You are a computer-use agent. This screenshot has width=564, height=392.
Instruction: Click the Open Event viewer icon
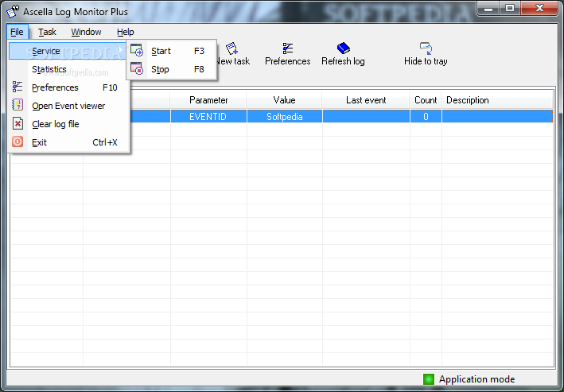[18, 105]
